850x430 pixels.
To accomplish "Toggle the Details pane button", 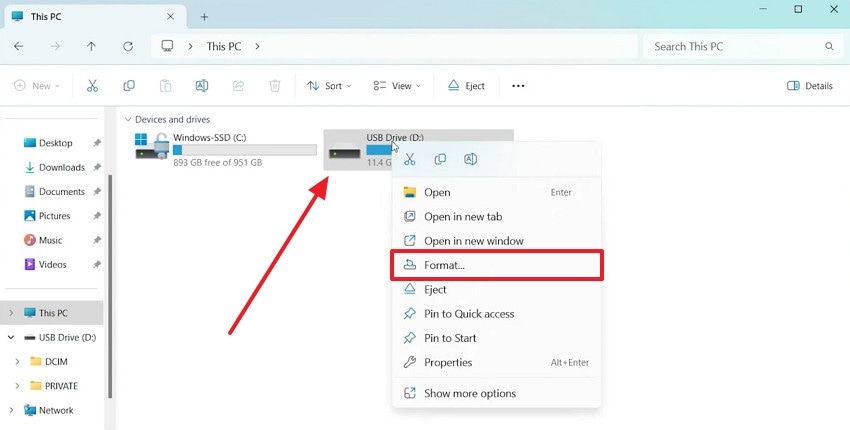I will click(x=810, y=86).
